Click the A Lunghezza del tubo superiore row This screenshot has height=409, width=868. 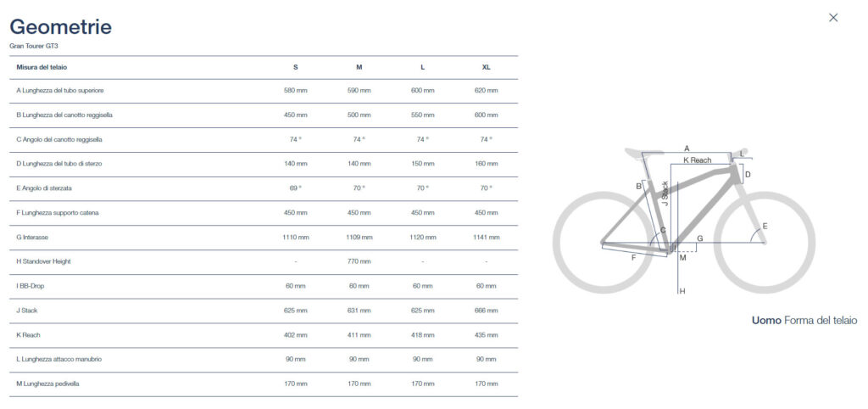[264, 90]
